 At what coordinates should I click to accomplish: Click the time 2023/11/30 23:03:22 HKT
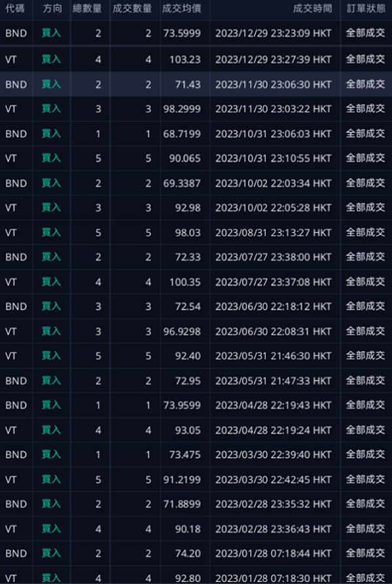[x=274, y=109]
